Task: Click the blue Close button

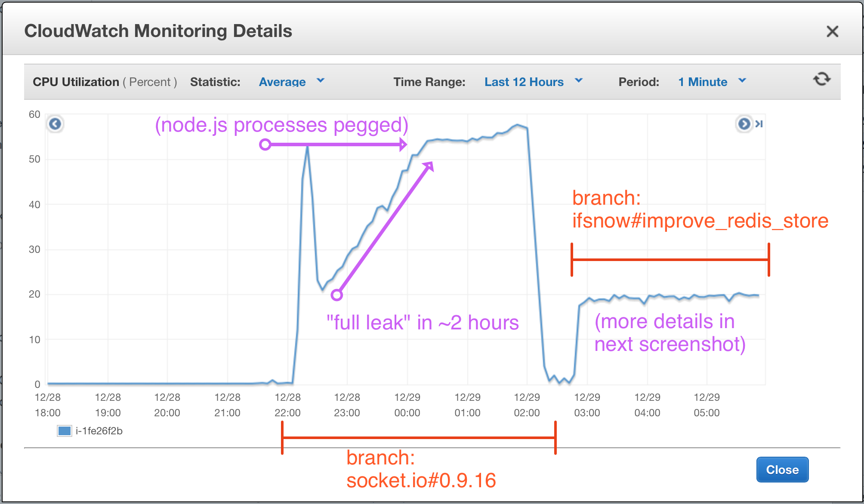Action: 782,470
